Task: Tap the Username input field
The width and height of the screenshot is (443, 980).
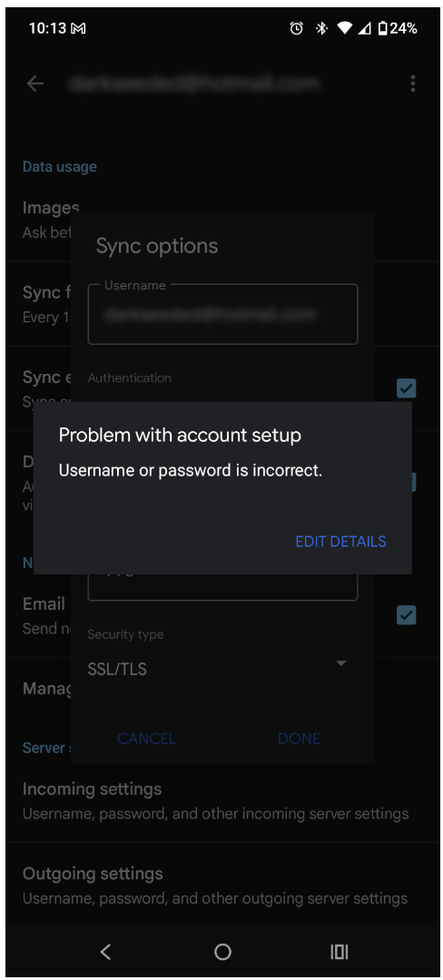Action: 222,314
